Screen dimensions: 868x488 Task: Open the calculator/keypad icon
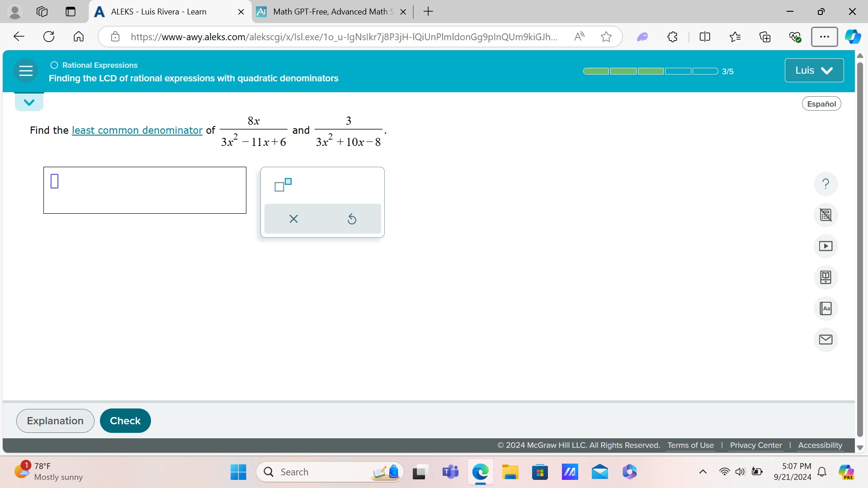point(826,215)
